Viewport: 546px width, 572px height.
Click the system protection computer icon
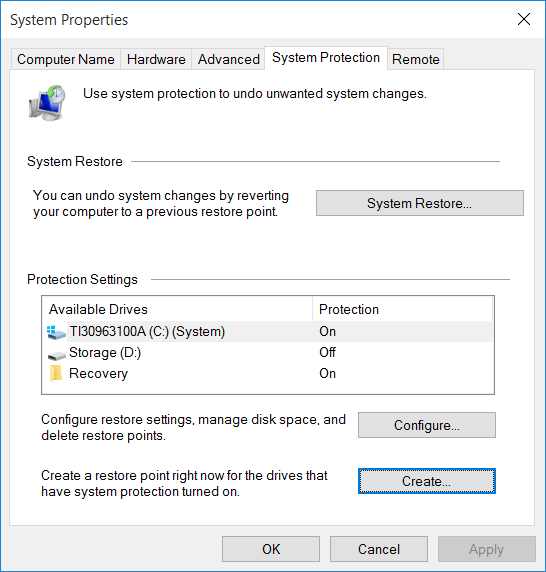pyautogui.click(x=47, y=103)
